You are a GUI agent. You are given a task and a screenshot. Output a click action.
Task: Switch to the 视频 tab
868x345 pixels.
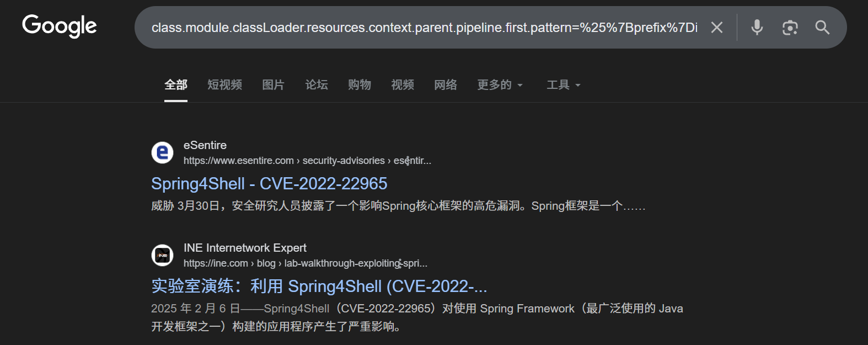pos(403,84)
